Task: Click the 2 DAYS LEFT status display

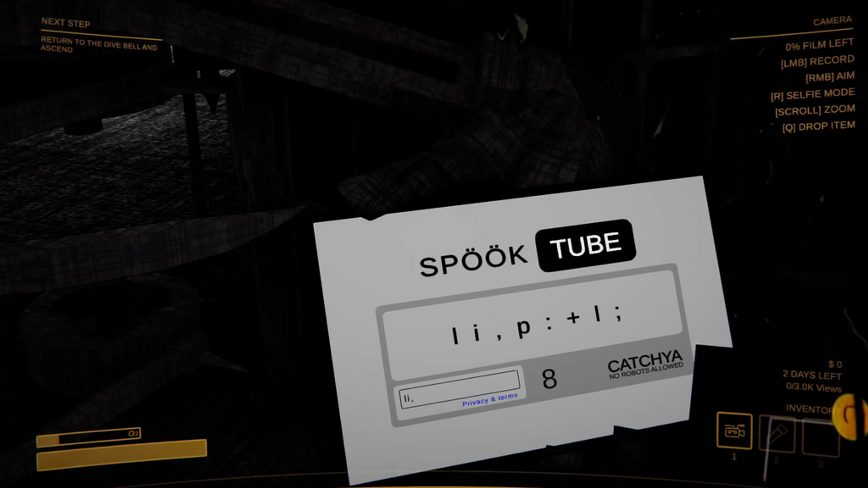Action: [812, 374]
